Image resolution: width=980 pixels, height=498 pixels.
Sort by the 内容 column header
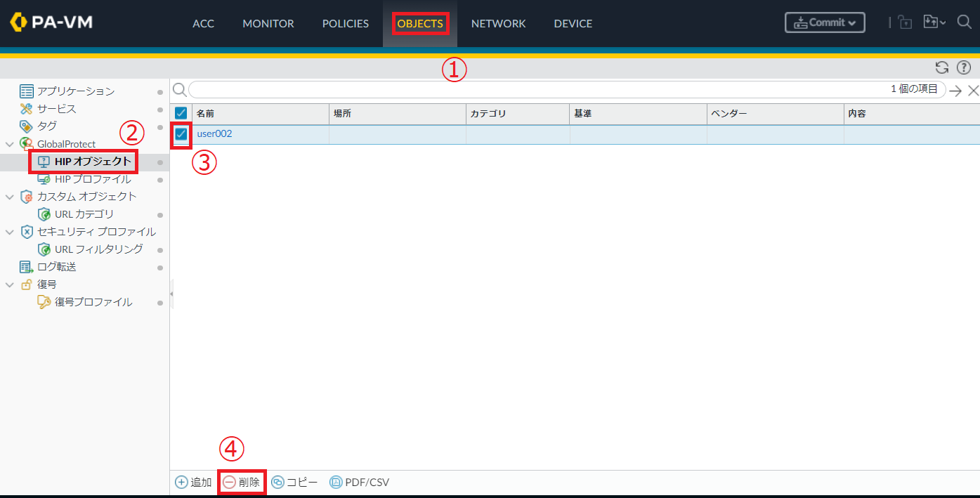coord(912,113)
